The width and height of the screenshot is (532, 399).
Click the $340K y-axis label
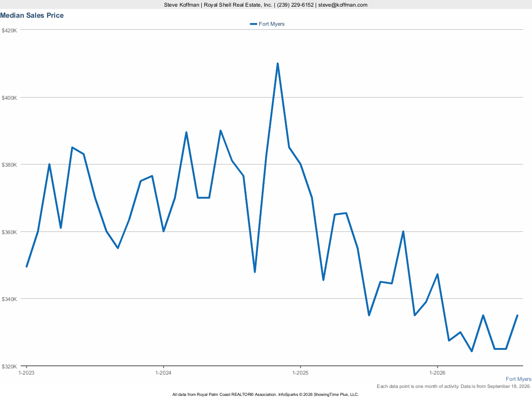(9, 299)
